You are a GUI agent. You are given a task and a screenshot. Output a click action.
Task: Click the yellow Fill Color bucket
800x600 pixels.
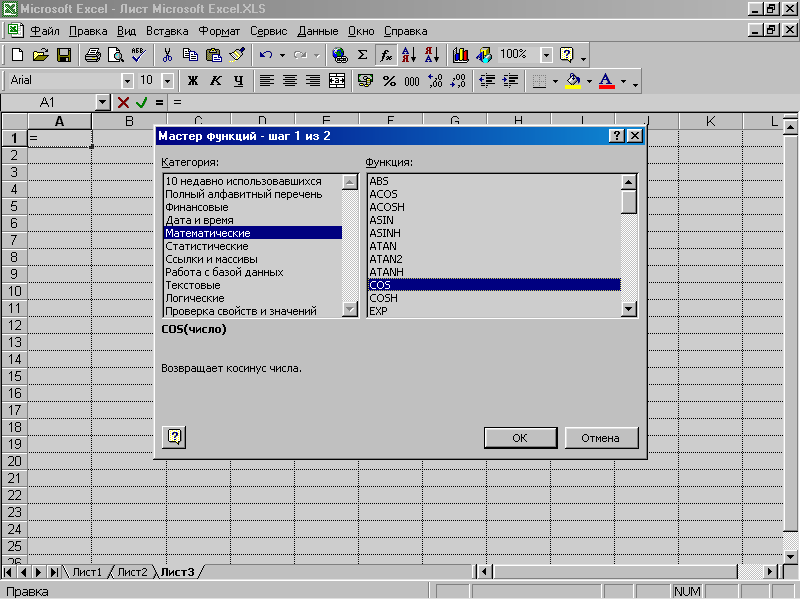click(x=573, y=81)
